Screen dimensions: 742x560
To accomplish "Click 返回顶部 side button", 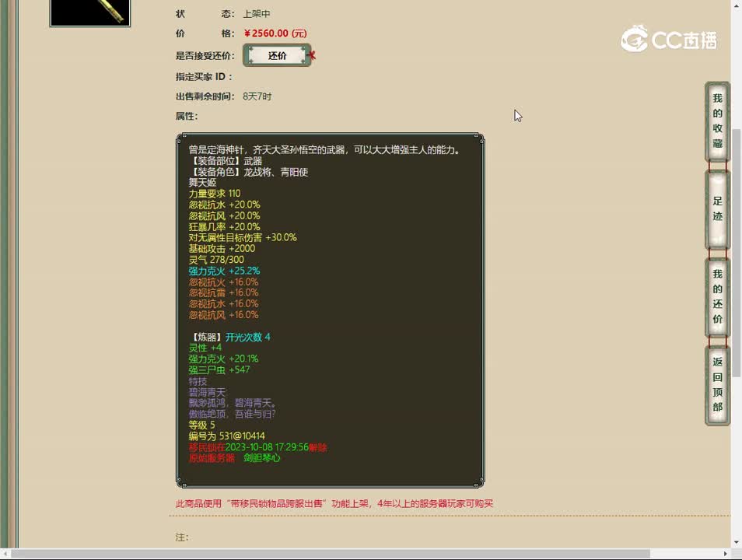I will 717,384.
